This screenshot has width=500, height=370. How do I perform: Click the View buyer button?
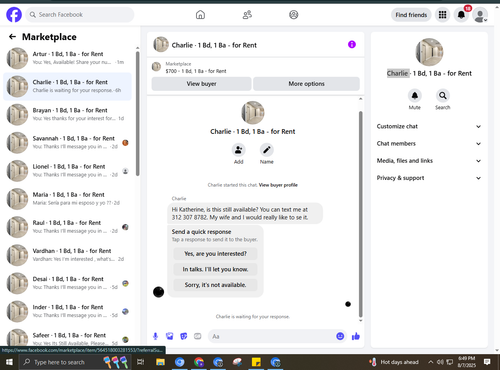201,84
